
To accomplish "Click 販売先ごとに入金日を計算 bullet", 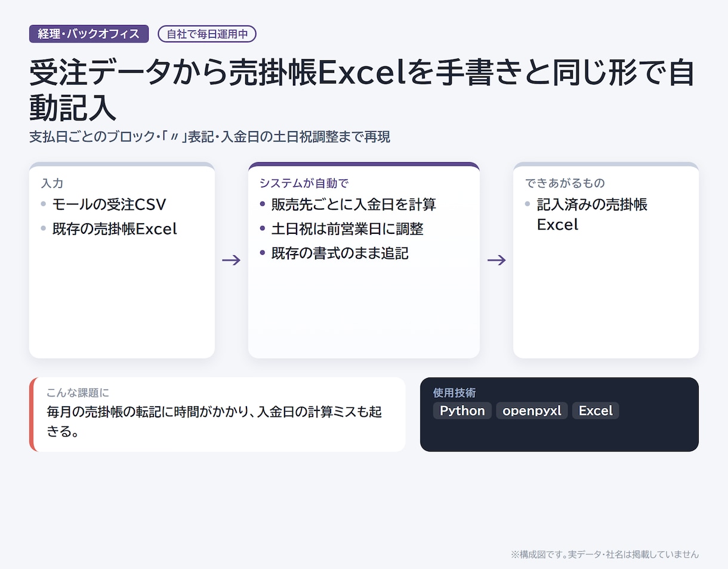I will coord(354,205).
